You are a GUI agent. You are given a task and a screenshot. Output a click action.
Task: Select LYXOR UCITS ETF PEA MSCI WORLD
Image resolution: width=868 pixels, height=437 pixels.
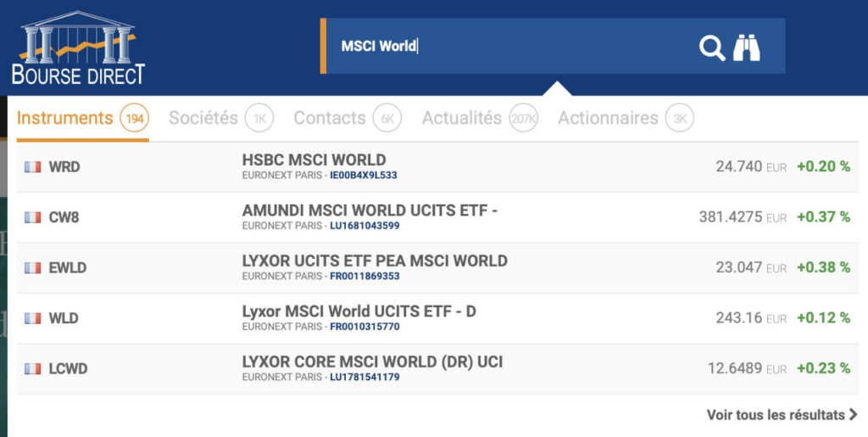[x=375, y=261]
